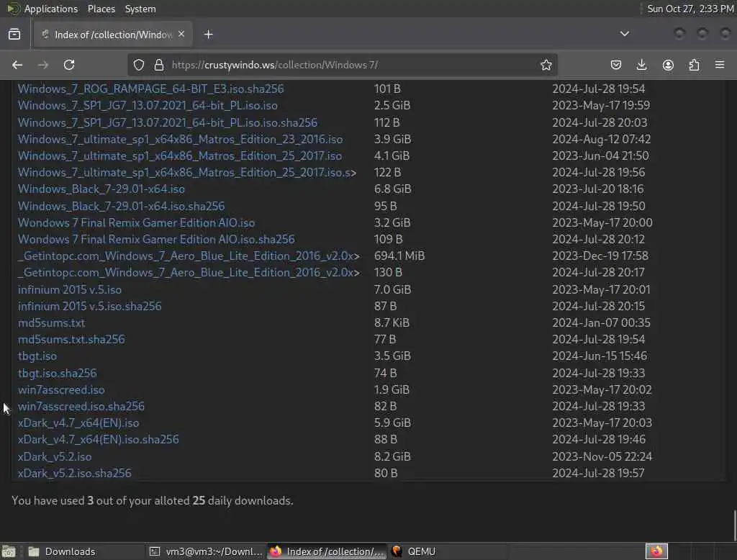Open Windows_Black_7-29.01-x64.iso.sha256

(121, 206)
